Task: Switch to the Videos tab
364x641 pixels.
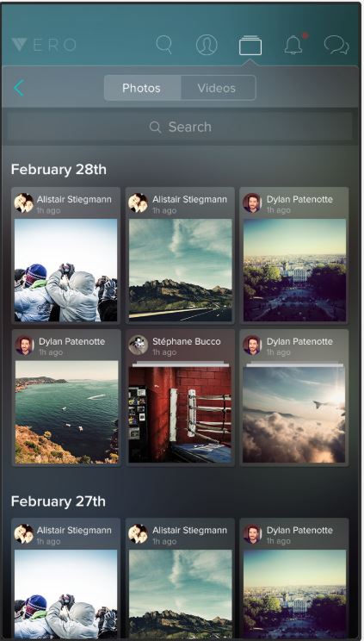Action: coord(217,88)
